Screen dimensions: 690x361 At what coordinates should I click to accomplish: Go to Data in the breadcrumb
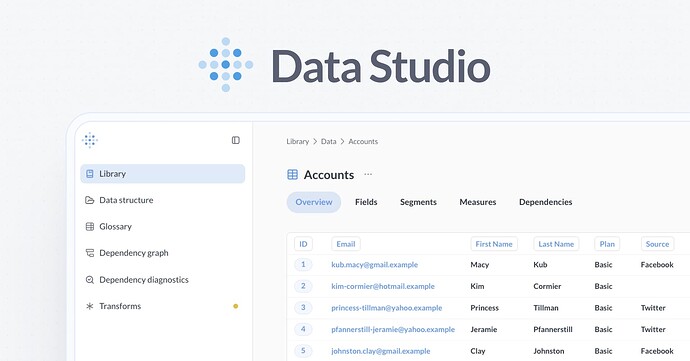pyautogui.click(x=328, y=141)
